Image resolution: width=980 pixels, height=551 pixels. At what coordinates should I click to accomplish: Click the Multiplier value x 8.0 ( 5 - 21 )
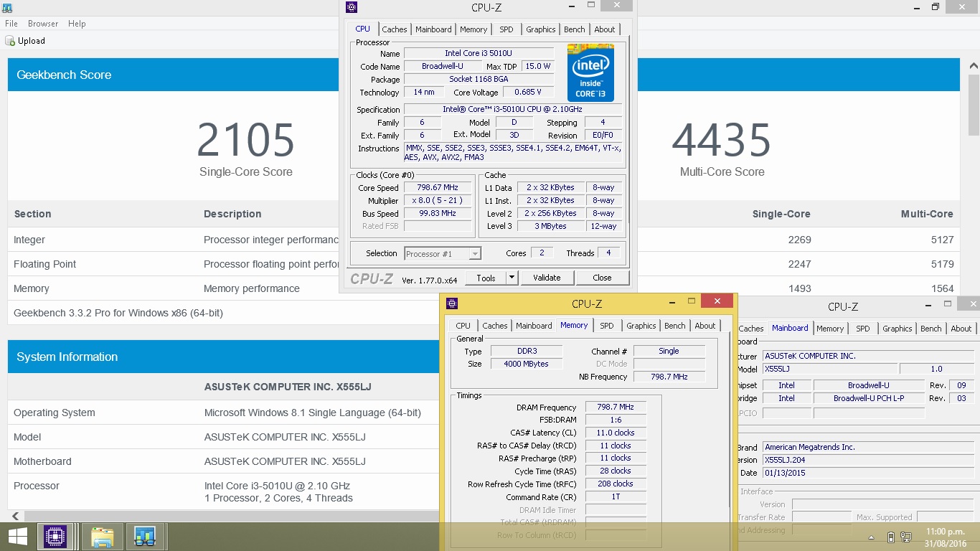coord(438,200)
